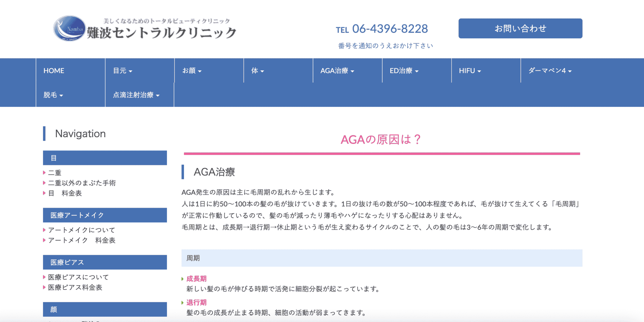Viewport: 644px width, 322px height.
Task: Open アートメイクについて sidebar link
Action: point(81,230)
